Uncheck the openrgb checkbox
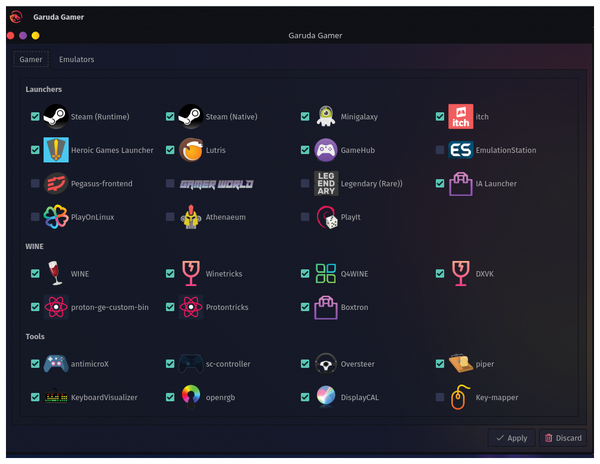The height and width of the screenshot is (464, 600). pyautogui.click(x=170, y=397)
